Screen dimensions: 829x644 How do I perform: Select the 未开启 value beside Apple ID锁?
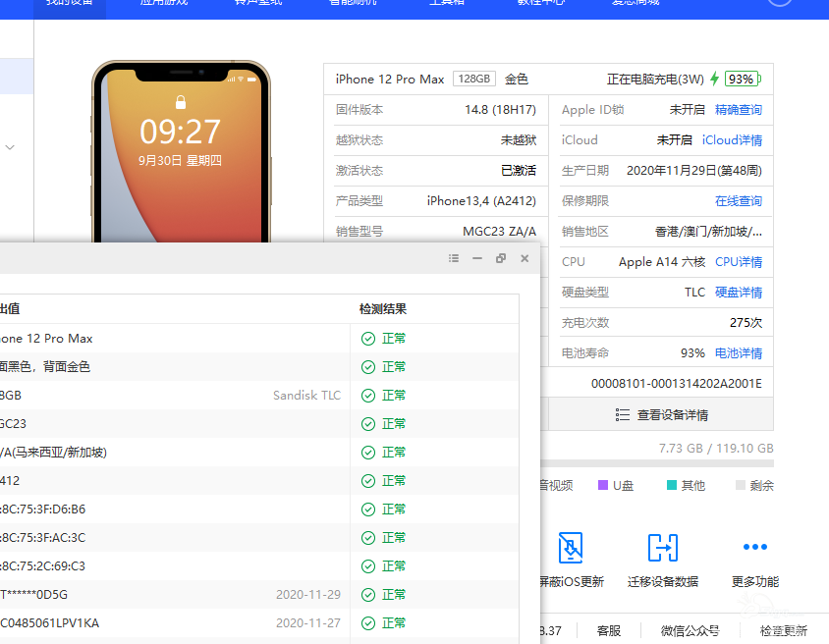click(x=688, y=110)
